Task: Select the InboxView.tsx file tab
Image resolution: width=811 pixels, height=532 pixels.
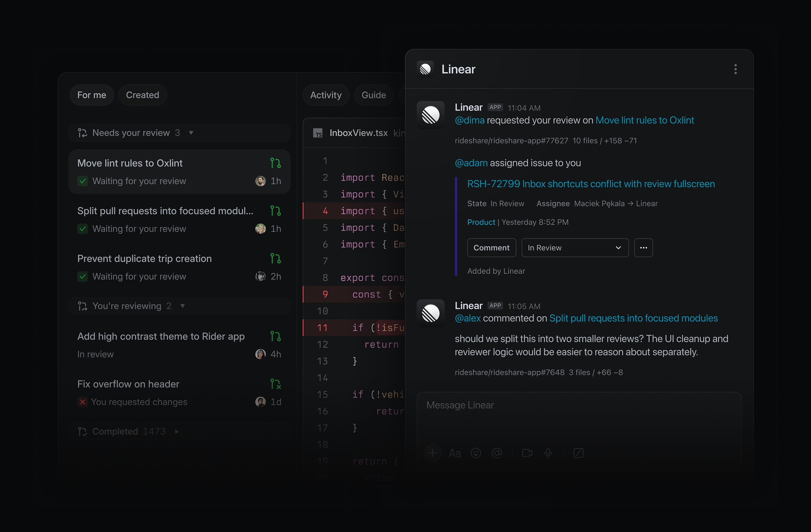Action: pos(359,133)
